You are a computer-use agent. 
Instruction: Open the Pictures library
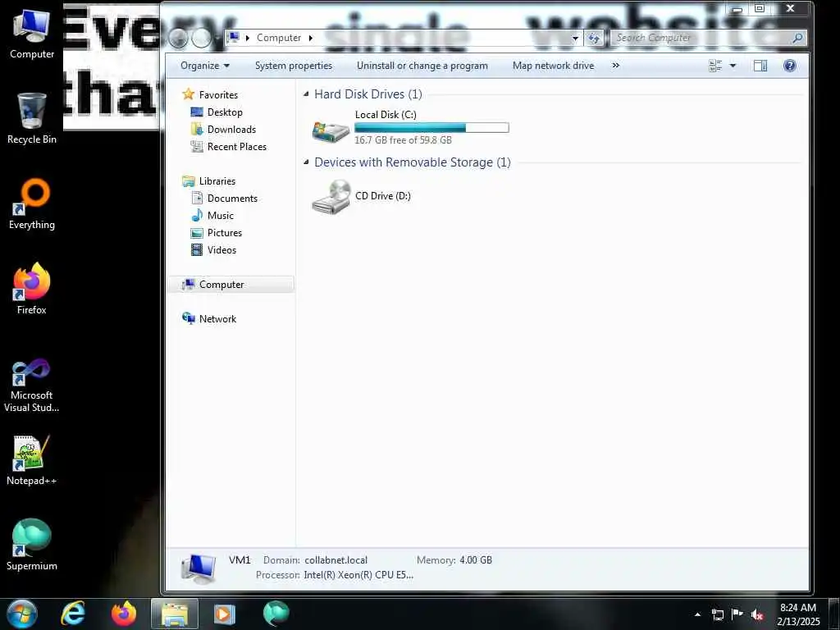tap(225, 232)
